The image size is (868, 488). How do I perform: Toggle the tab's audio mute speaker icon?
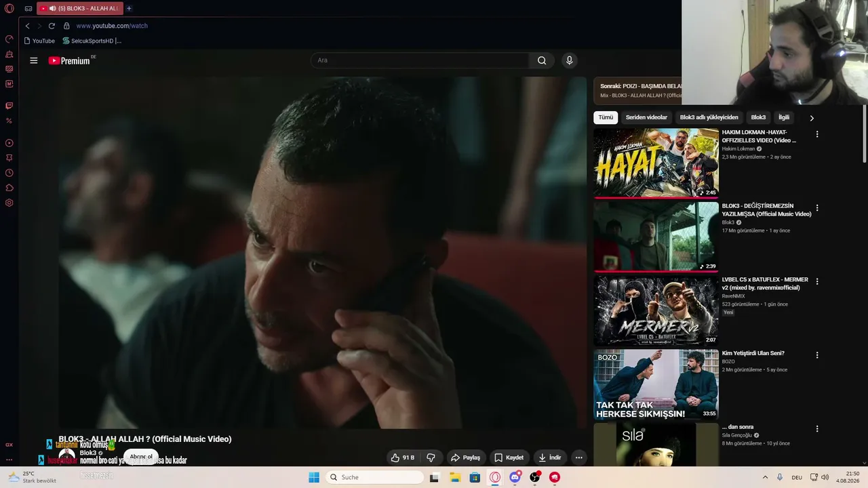click(52, 9)
